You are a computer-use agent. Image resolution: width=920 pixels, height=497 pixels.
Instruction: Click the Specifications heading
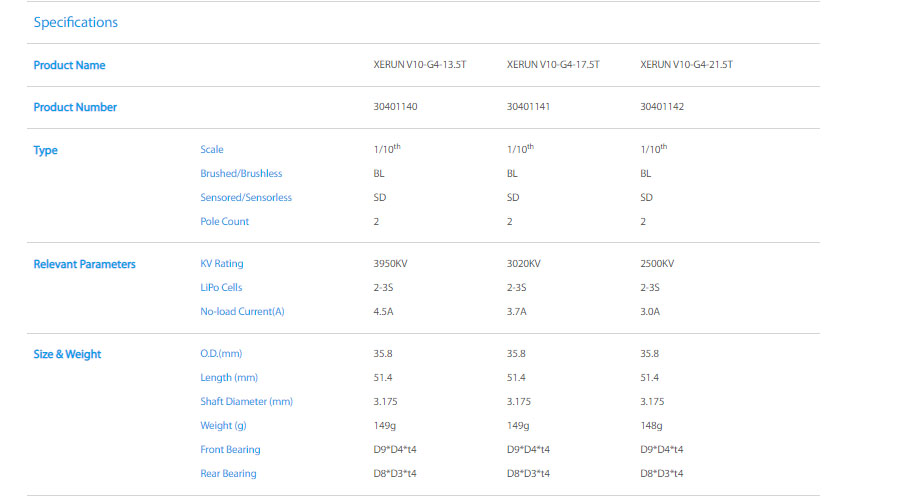pos(75,22)
